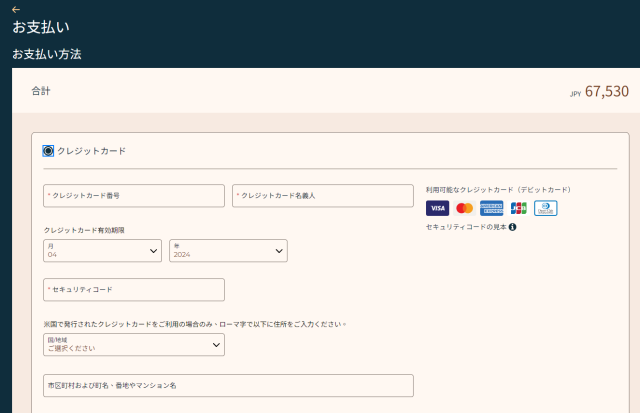Click the お支払い page title
The width and height of the screenshot is (640, 413).
pos(41,27)
